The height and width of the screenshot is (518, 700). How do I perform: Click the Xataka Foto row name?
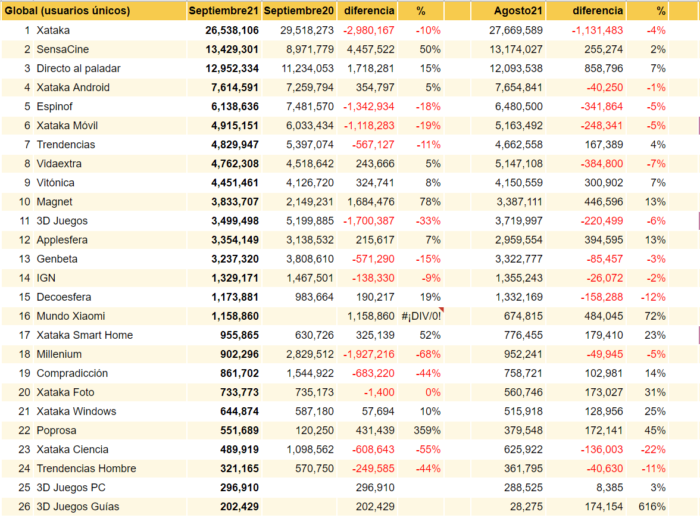point(65,393)
